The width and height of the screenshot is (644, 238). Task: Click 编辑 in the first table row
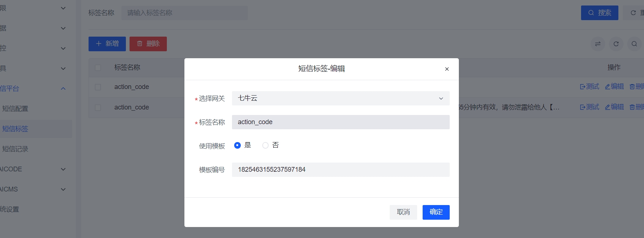pyautogui.click(x=614, y=87)
